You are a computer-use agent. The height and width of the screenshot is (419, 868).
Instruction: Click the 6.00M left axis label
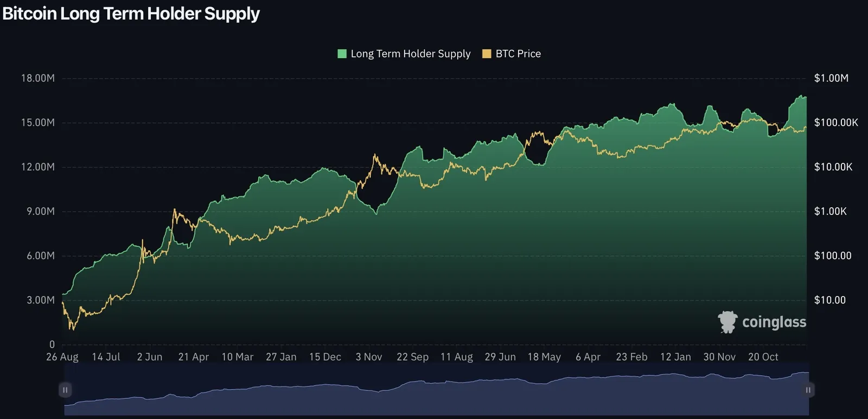[41, 256]
